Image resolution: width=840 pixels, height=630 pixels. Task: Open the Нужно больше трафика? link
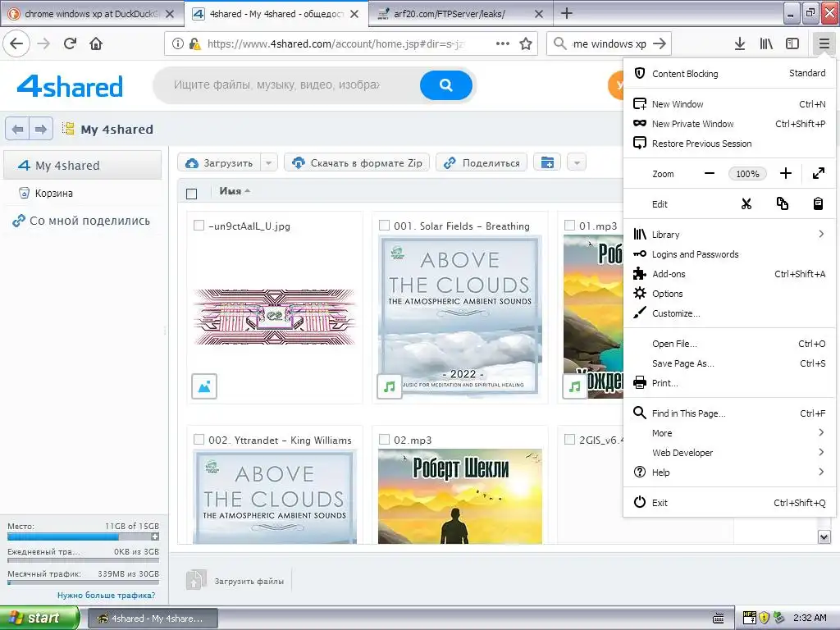coord(106,596)
